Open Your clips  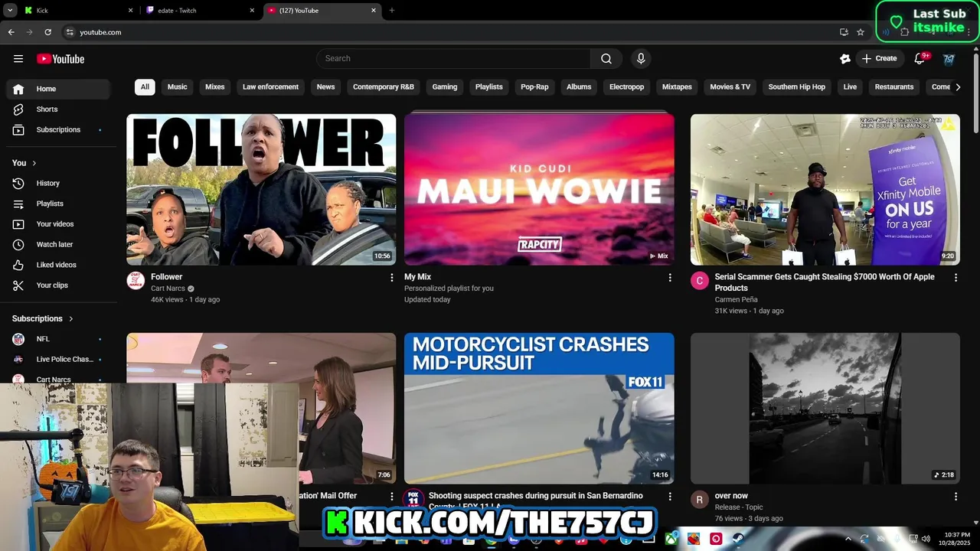point(57,285)
